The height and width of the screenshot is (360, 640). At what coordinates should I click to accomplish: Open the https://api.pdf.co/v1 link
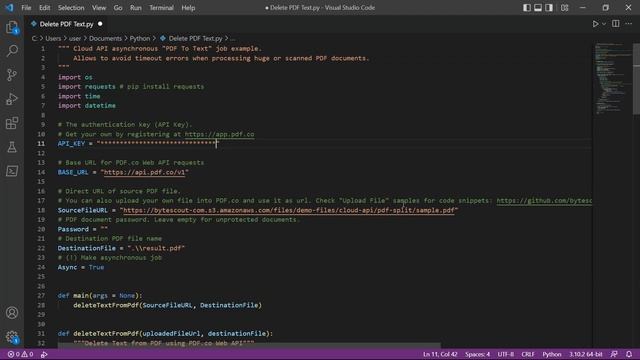144,172
